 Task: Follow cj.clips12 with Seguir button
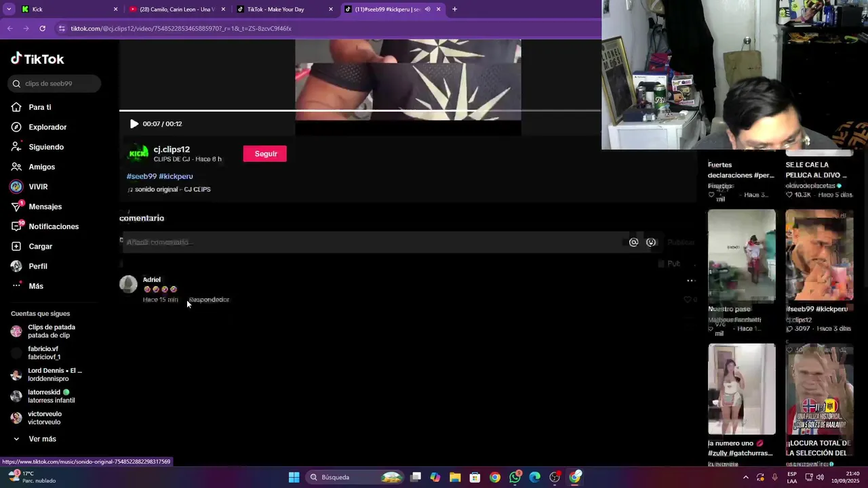tap(265, 154)
